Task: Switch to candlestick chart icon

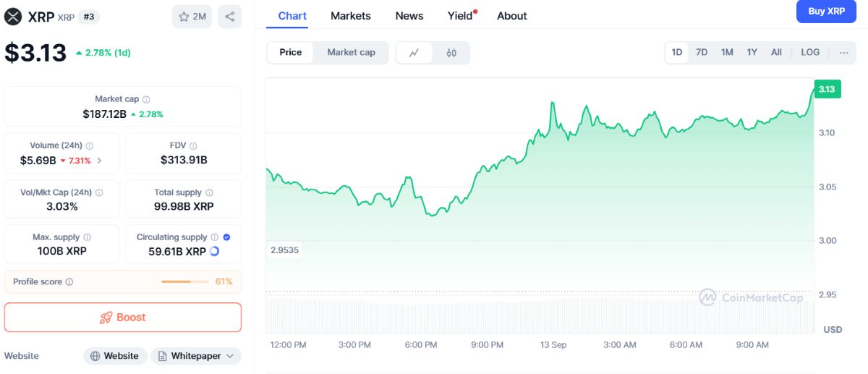Action: pos(451,52)
